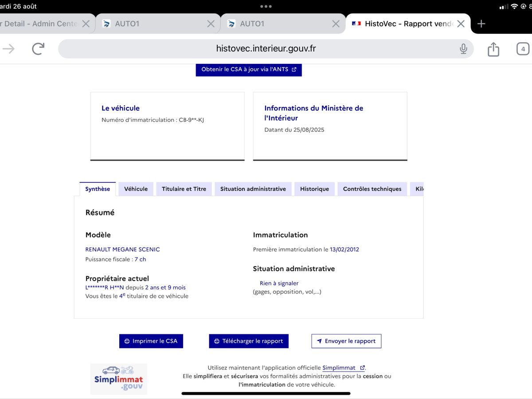Click the Wi-Fi status icon
The image size is (532, 399).
(514, 6)
